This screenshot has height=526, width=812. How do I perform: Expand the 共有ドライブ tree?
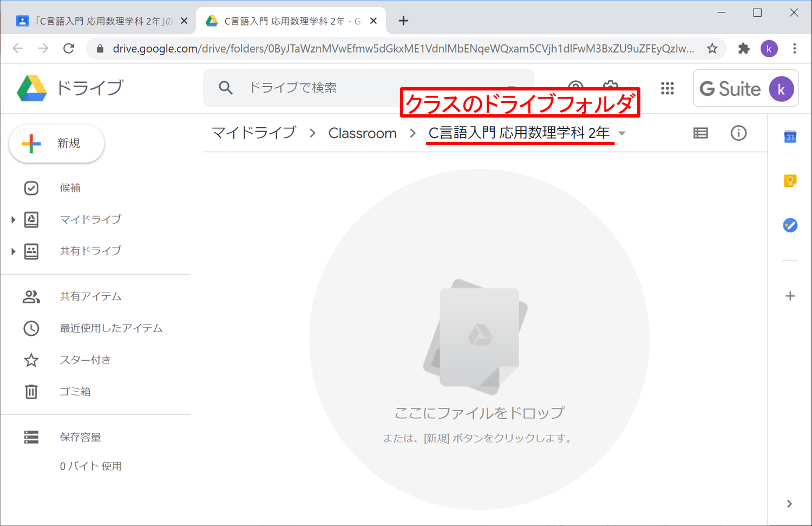[13, 251]
